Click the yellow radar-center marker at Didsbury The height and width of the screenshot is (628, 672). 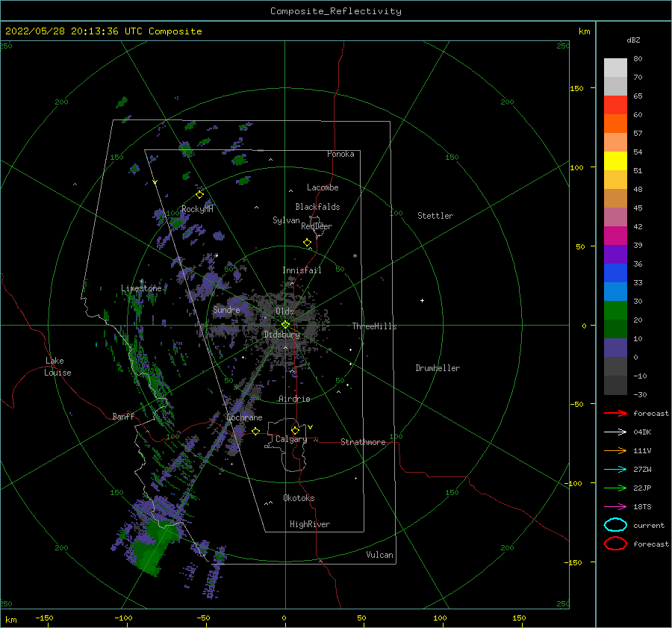[285, 325]
